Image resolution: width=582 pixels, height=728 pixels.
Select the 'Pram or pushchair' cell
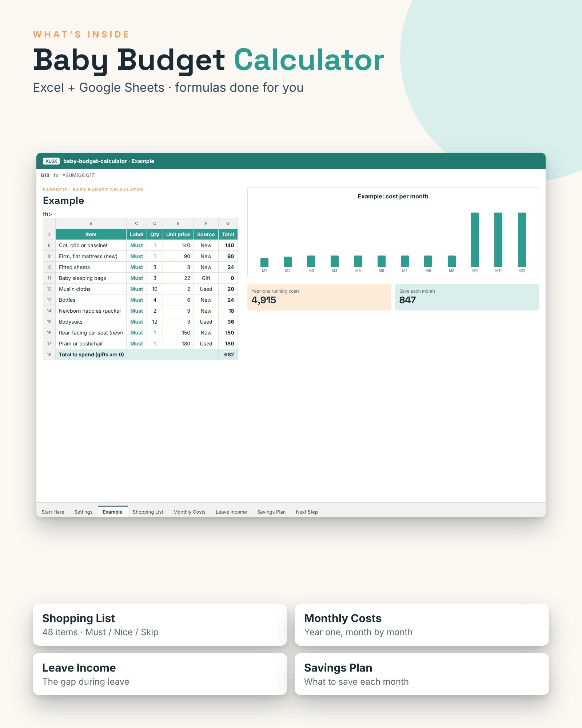91,344
